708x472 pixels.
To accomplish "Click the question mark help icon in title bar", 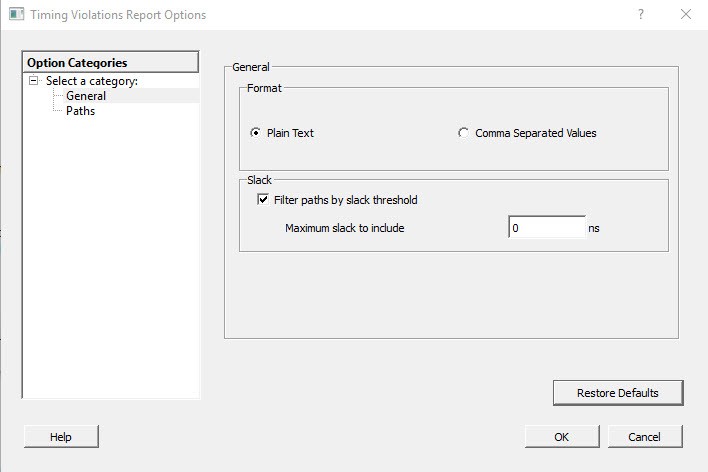I will pos(640,15).
